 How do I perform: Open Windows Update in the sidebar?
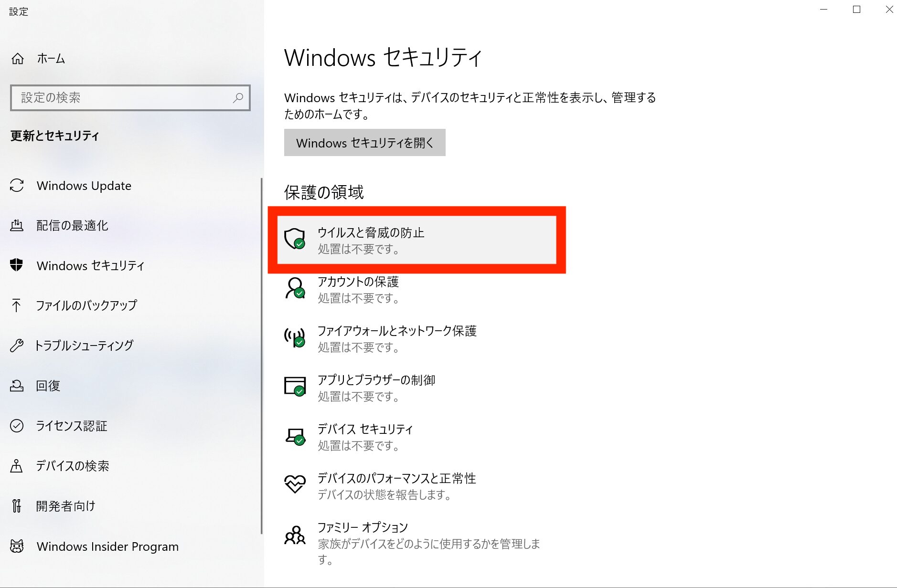click(84, 186)
